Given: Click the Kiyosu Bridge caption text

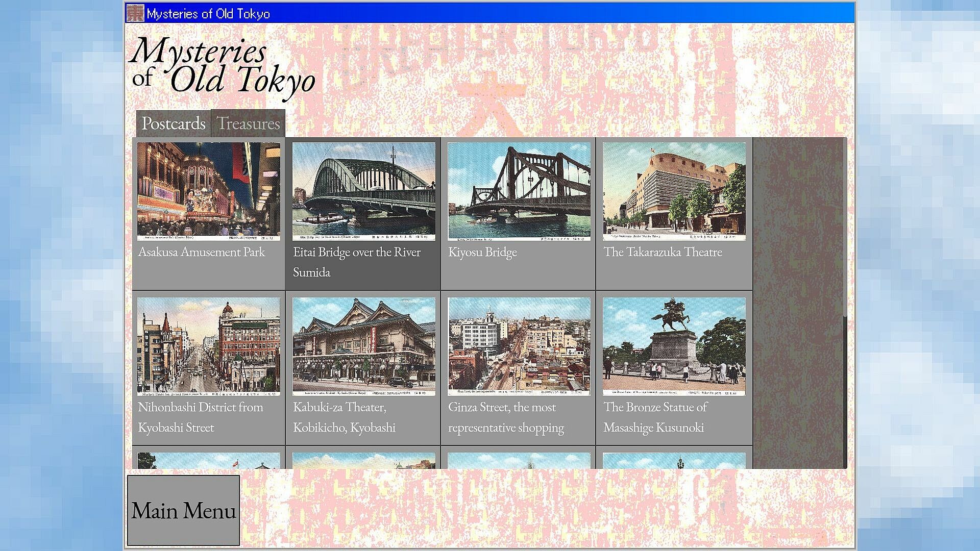Looking at the screenshot, I should click(x=482, y=252).
